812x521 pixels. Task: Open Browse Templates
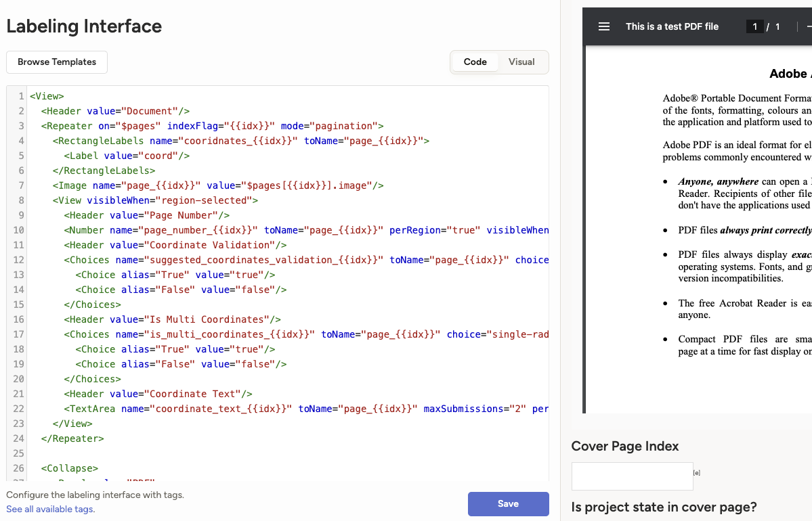click(x=57, y=62)
